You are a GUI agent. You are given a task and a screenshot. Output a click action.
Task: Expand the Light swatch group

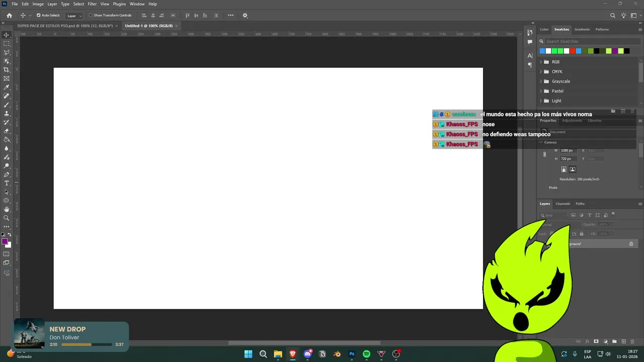pos(541,101)
